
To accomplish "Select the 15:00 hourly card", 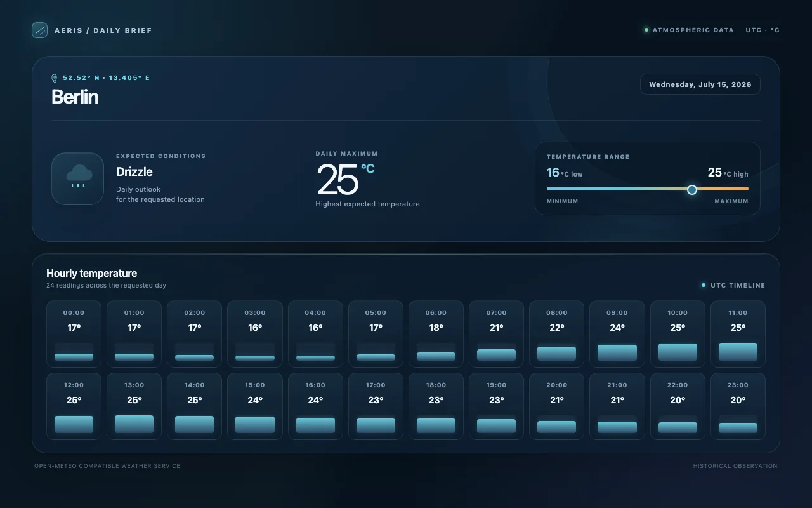I will [255, 406].
